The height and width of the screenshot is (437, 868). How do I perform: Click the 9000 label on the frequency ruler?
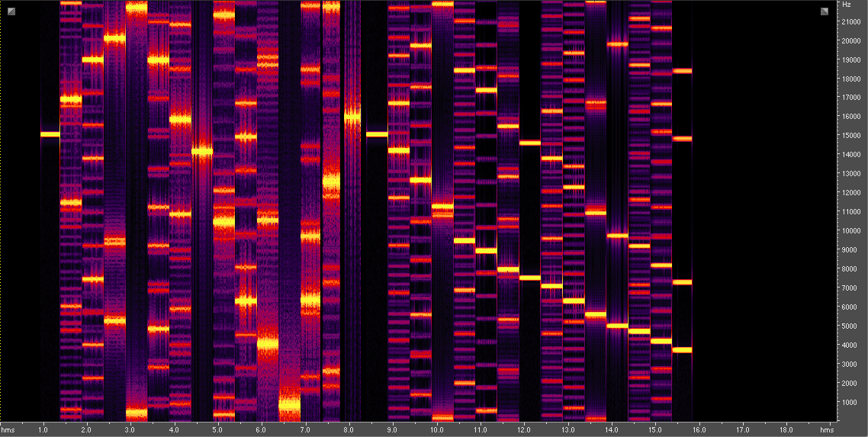coord(850,250)
